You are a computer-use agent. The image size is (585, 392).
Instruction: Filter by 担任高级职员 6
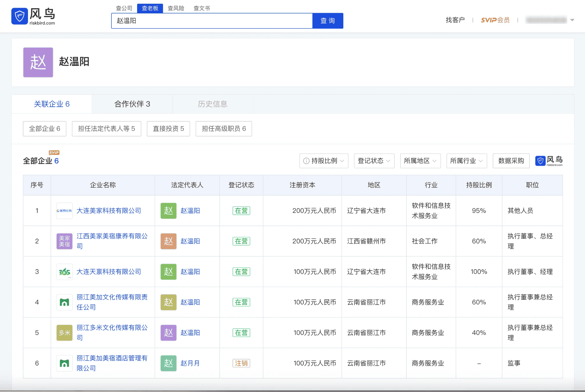pyautogui.click(x=224, y=129)
